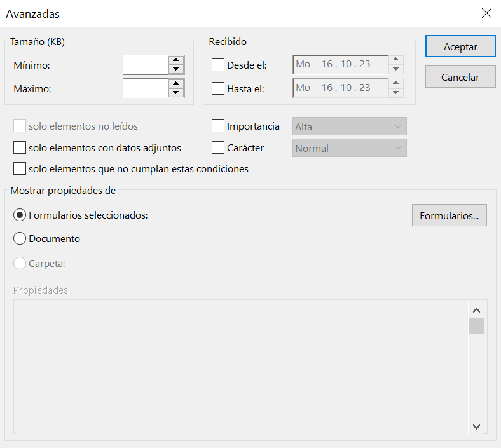Check solo elementos que no cumplan condiciones

[20, 168]
